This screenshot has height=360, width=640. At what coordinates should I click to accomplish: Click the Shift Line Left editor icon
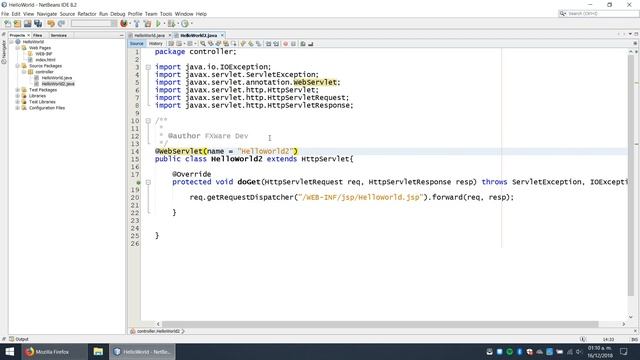[268, 44]
